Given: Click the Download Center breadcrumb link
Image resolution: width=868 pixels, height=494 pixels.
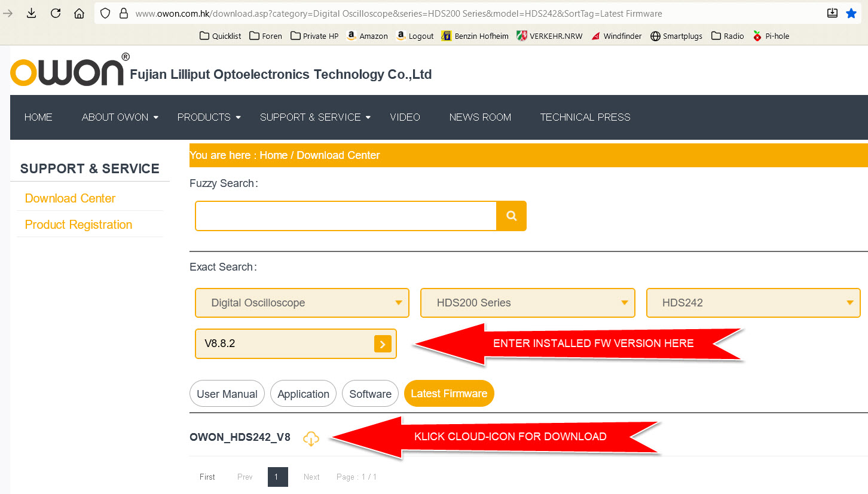Looking at the screenshot, I should pyautogui.click(x=338, y=155).
